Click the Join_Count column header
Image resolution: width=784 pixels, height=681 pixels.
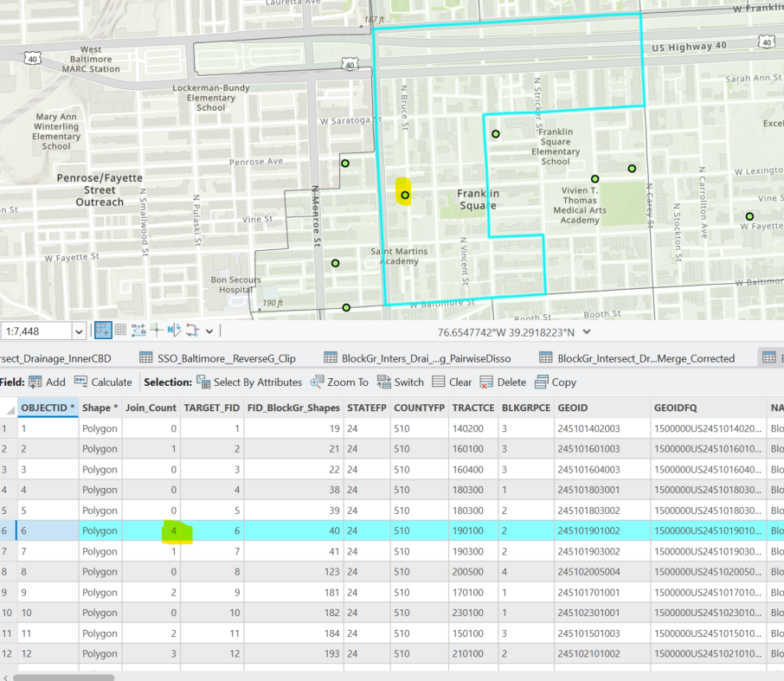point(151,408)
